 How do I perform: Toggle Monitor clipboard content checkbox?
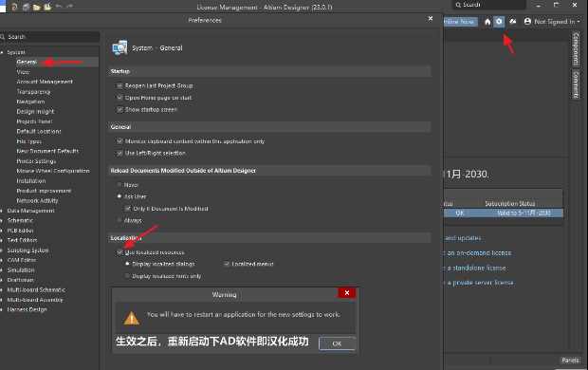(x=119, y=141)
